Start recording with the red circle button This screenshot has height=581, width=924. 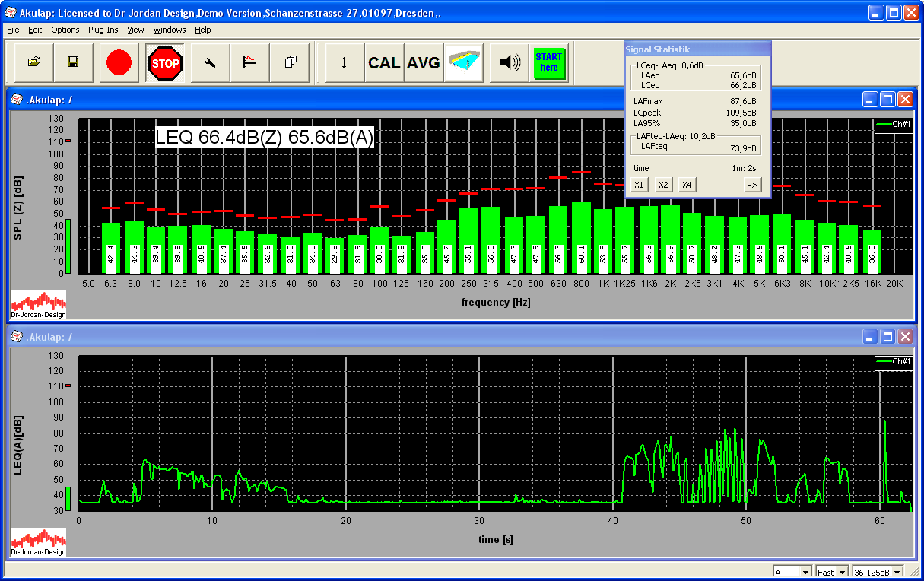pos(119,62)
